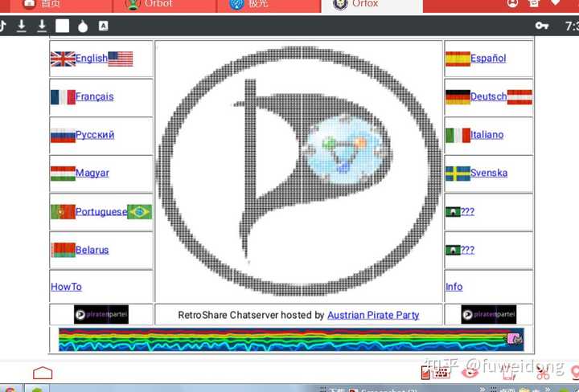
Task: Click the United States flag
Action: (x=121, y=59)
